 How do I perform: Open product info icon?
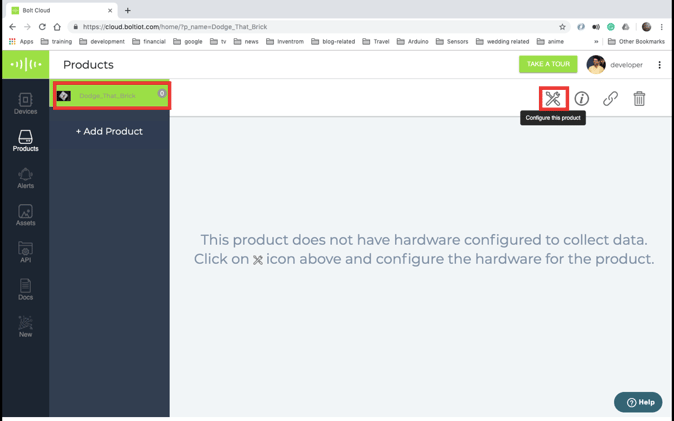click(x=582, y=99)
